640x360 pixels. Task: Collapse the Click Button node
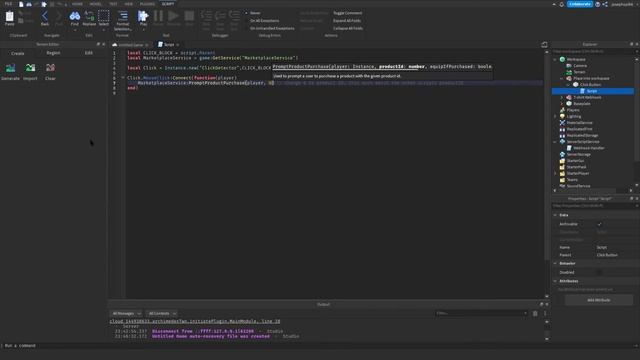[568, 84]
